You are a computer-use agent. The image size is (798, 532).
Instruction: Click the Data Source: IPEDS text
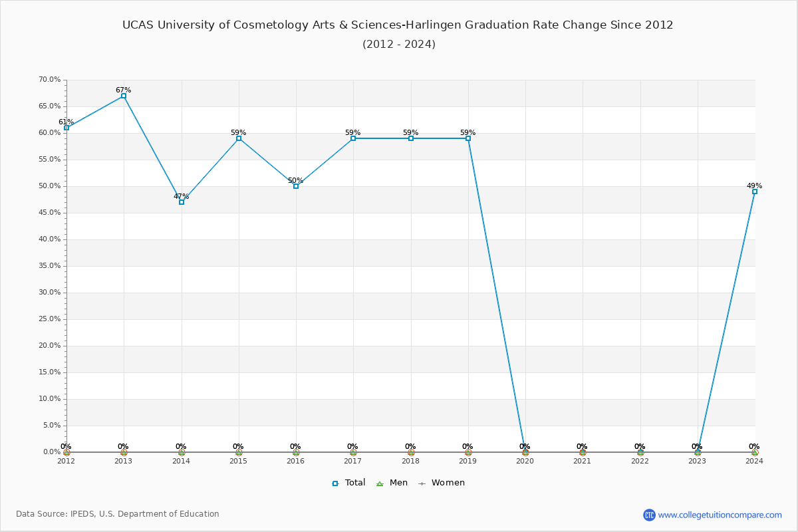tap(118, 514)
